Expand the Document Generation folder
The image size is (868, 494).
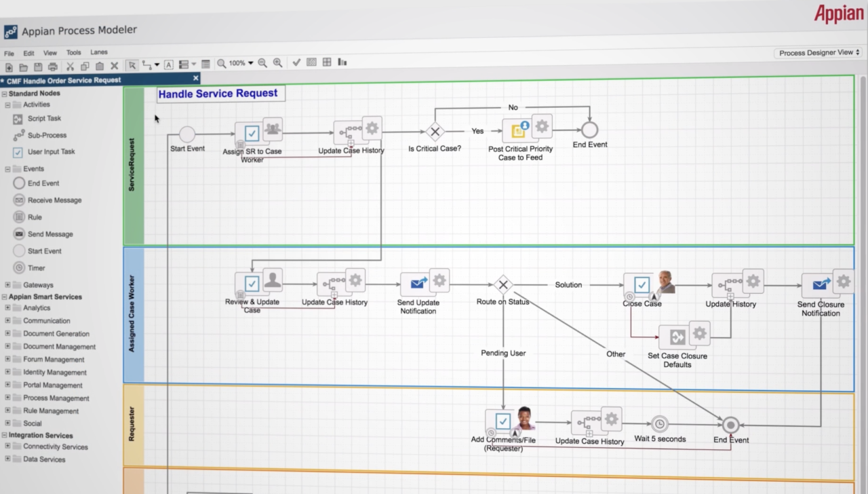(x=8, y=334)
